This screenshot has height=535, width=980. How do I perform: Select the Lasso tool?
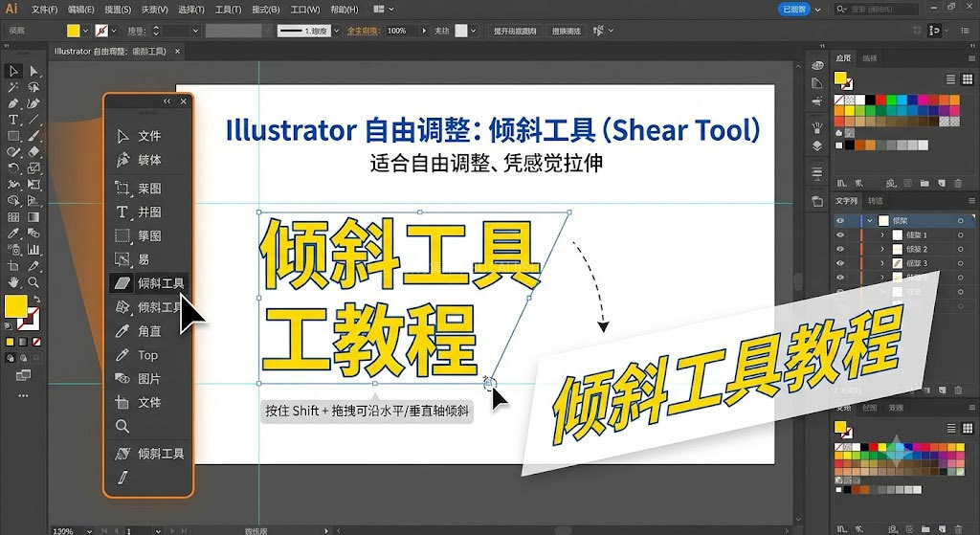(x=33, y=87)
